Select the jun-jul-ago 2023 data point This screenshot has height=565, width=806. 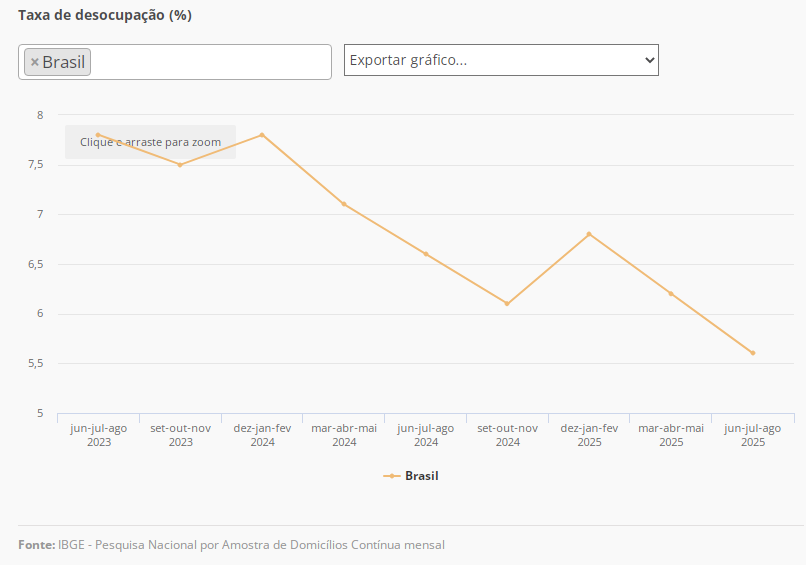point(98,135)
